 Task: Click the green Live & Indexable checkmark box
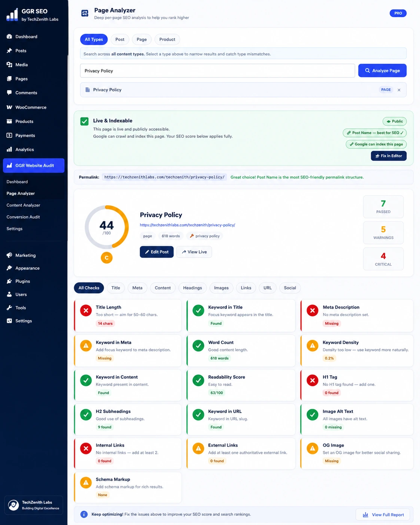click(x=85, y=121)
